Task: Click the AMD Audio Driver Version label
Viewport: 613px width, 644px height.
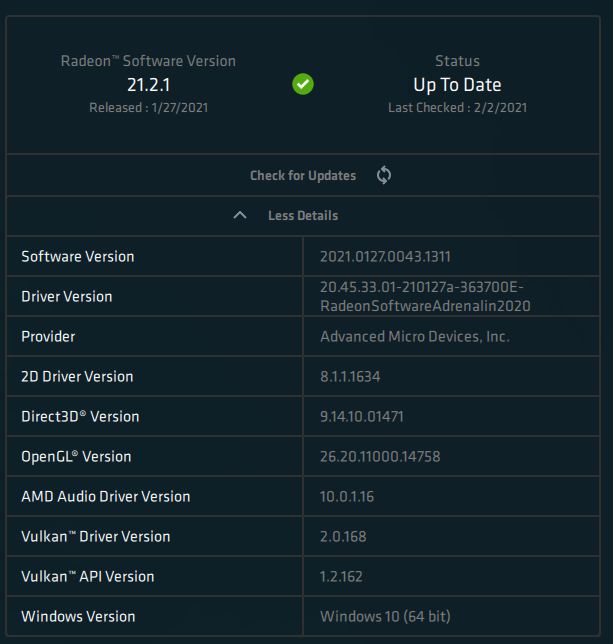Action: [106, 497]
